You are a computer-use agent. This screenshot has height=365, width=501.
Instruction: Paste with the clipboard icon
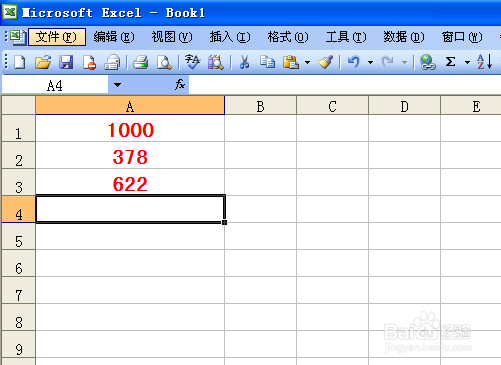coord(291,62)
